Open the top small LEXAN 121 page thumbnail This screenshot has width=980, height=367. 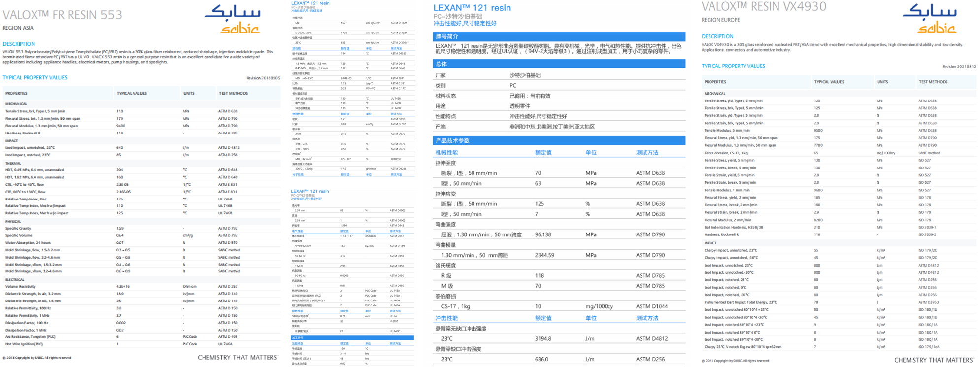click(353, 90)
